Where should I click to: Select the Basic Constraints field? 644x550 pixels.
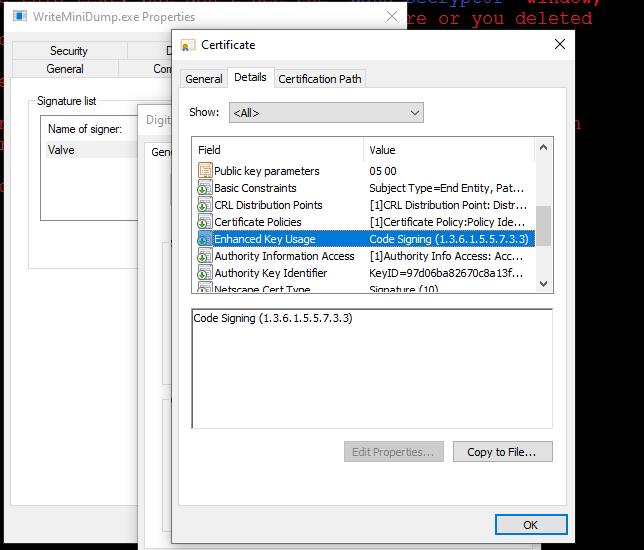coord(366,188)
